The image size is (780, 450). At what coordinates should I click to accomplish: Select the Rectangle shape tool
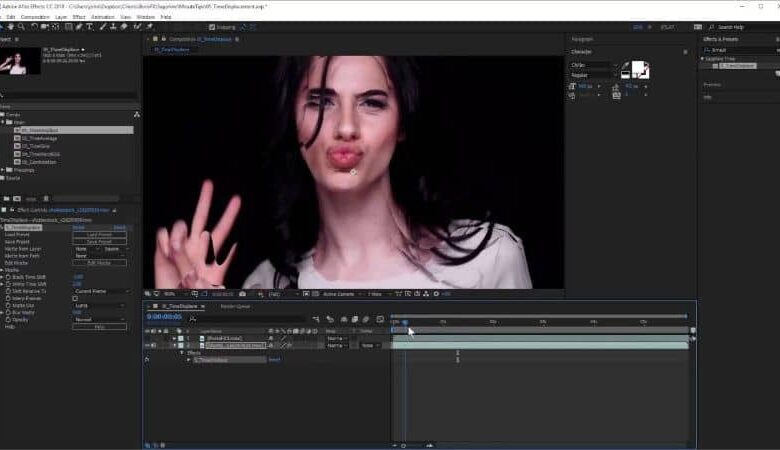click(x=69, y=27)
